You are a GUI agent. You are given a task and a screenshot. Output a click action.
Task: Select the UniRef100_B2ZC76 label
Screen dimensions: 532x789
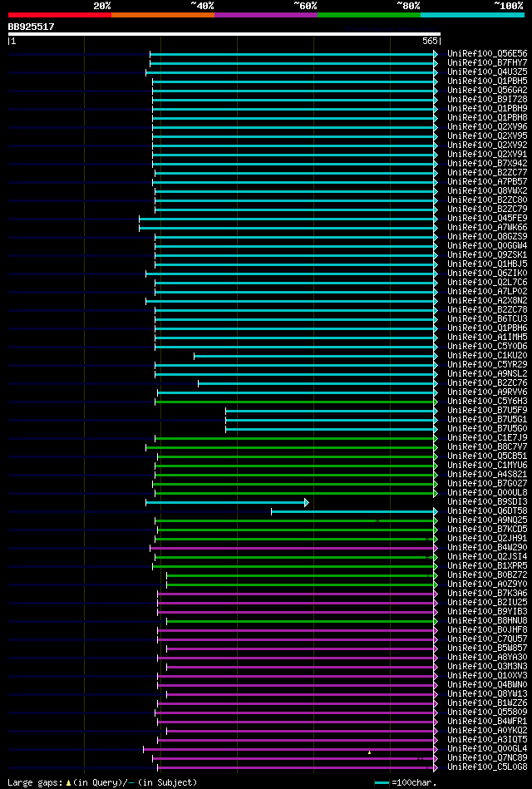pos(488,383)
